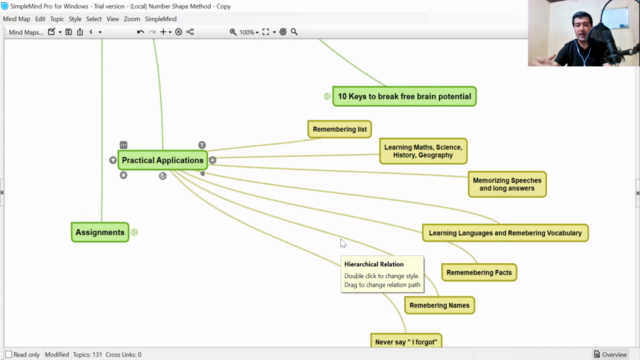The width and height of the screenshot is (640, 360).
Task: Click Modified status bar indicator
Action: coord(57,354)
